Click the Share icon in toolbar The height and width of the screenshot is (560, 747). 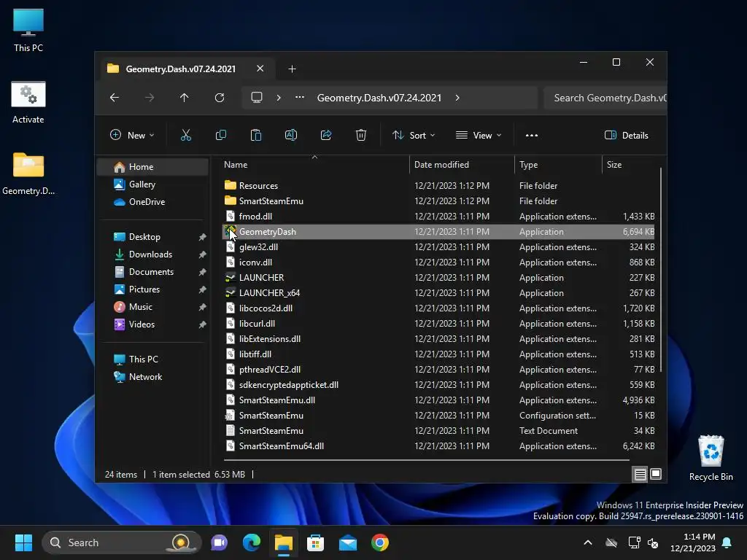pos(326,135)
